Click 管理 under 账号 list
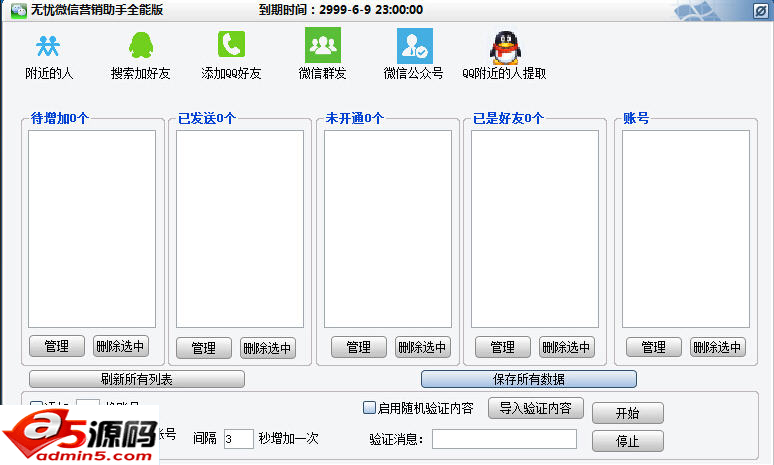 click(x=654, y=347)
